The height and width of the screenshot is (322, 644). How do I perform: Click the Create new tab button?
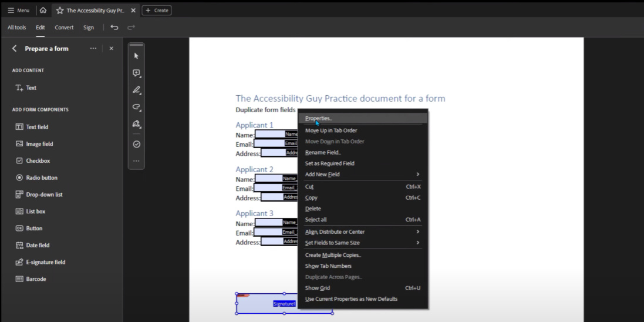(x=156, y=10)
